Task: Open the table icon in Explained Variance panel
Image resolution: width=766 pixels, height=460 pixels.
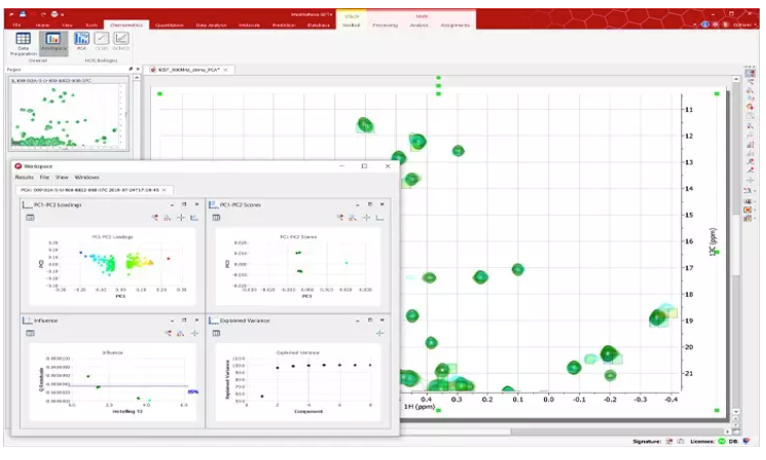Action: 216,332
